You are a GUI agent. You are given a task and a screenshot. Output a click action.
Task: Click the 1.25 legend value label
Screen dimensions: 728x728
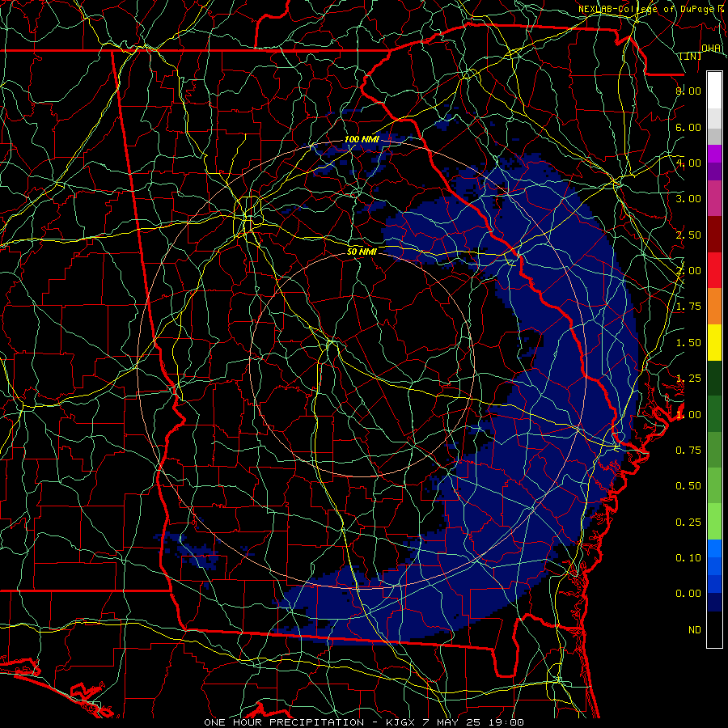688,379
